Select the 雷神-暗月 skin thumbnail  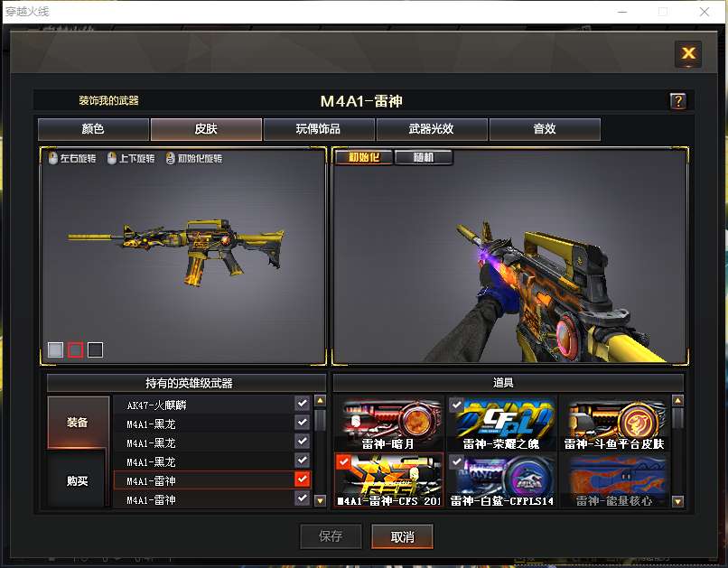click(x=388, y=424)
